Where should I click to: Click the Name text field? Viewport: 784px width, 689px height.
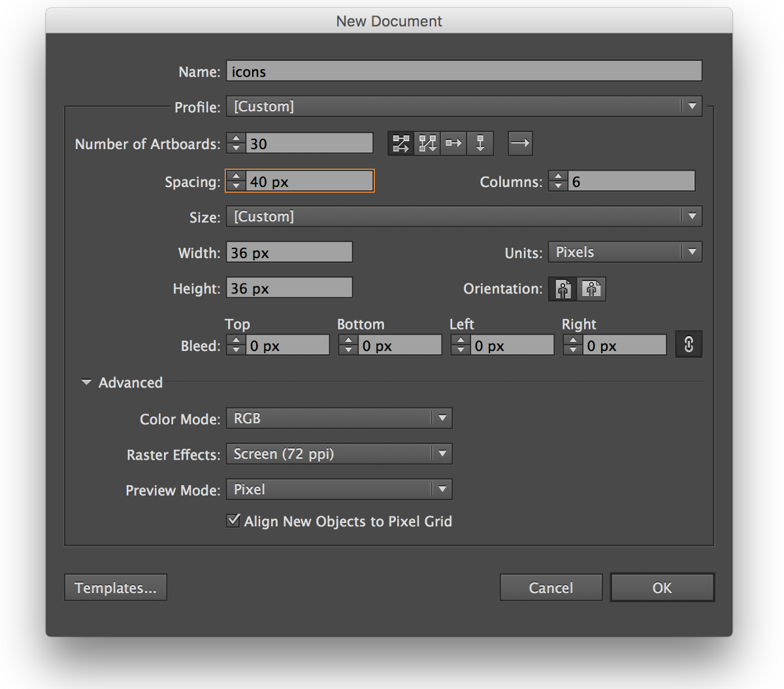[x=464, y=71]
